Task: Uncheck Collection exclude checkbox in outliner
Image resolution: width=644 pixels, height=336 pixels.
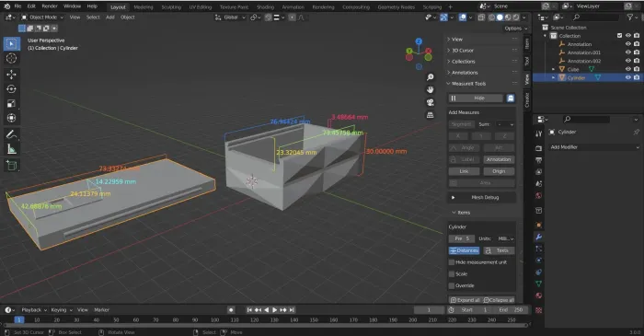Action: pos(619,36)
